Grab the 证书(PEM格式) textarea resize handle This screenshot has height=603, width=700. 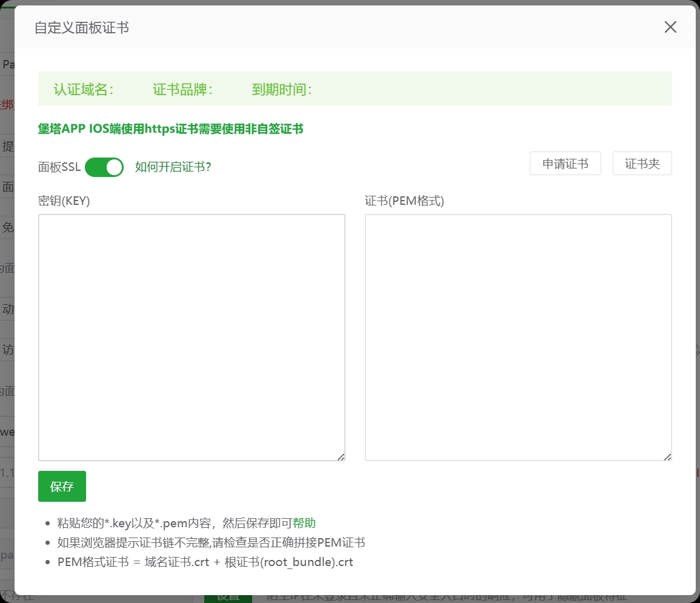click(x=668, y=457)
